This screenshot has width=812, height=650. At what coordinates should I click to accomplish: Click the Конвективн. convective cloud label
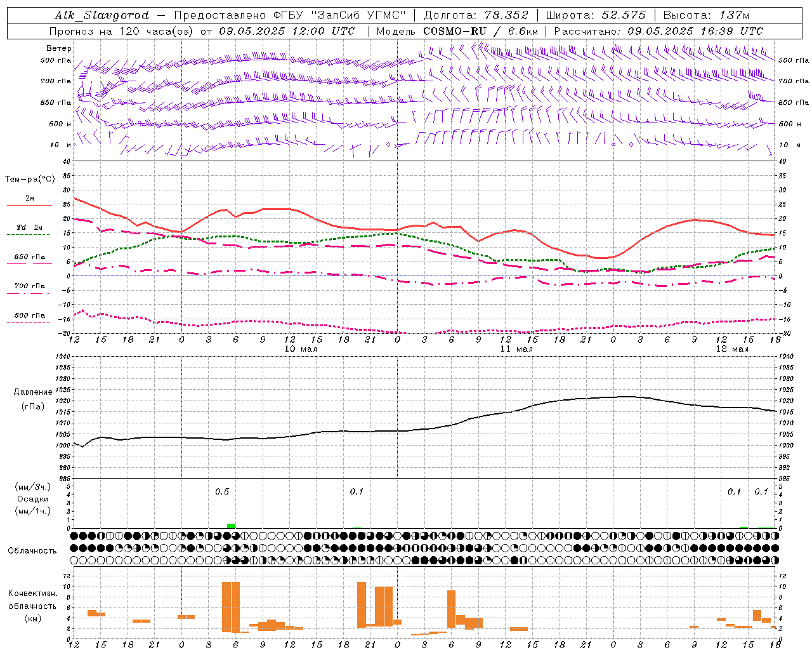click(x=32, y=594)
